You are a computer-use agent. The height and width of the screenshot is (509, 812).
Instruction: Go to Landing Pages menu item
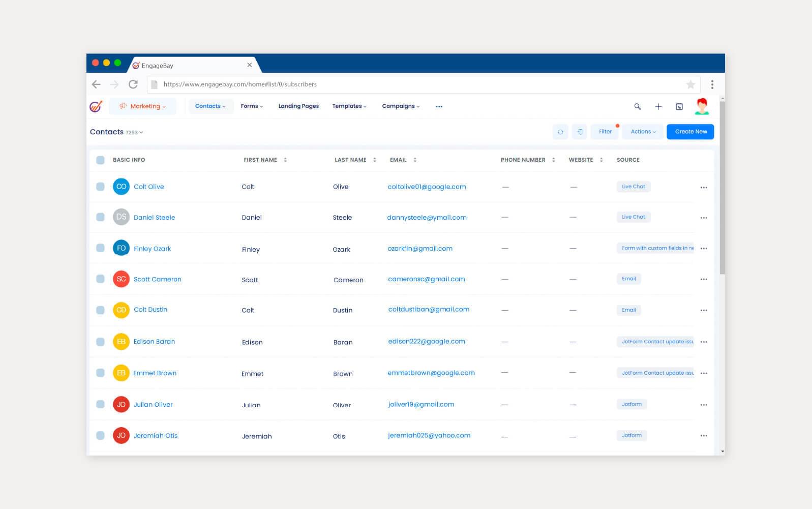coord(298,106)
